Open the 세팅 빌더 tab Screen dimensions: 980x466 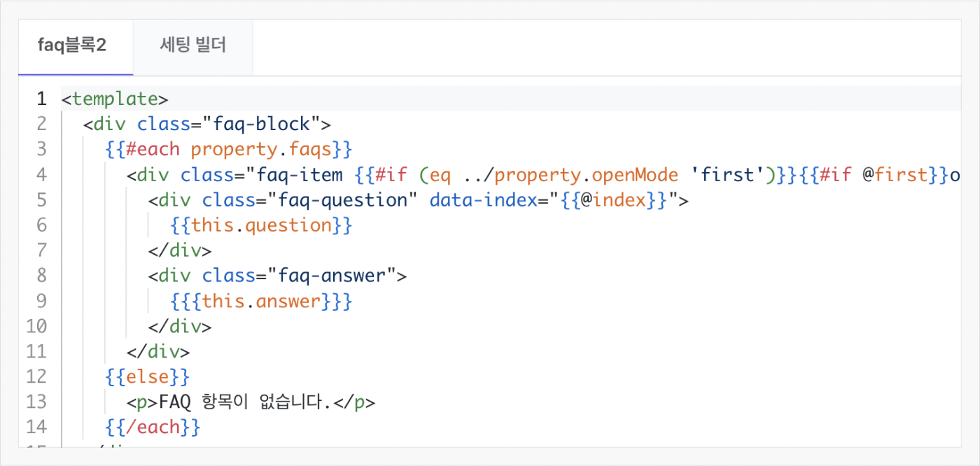[193, 47]
